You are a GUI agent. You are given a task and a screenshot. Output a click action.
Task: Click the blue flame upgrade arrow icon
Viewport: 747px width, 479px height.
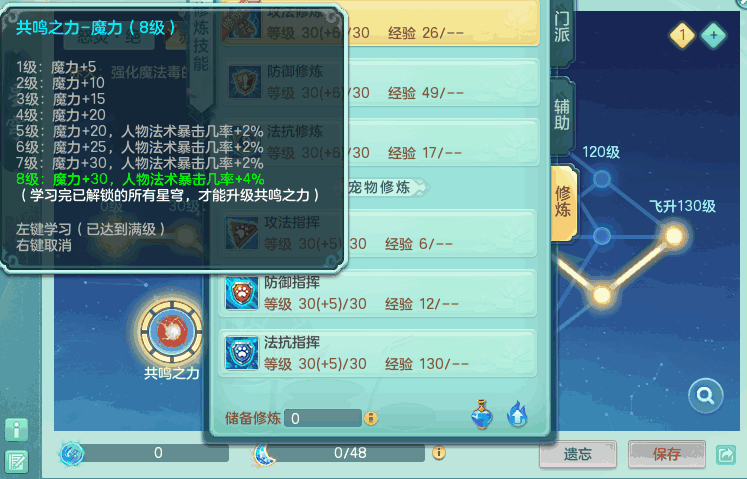tap(517, 414)
